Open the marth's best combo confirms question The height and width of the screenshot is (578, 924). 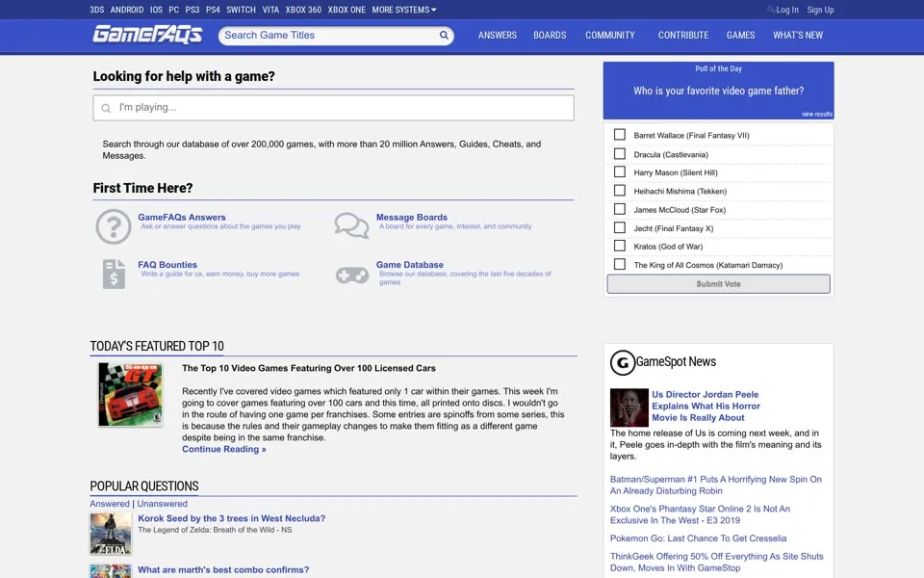223,569
